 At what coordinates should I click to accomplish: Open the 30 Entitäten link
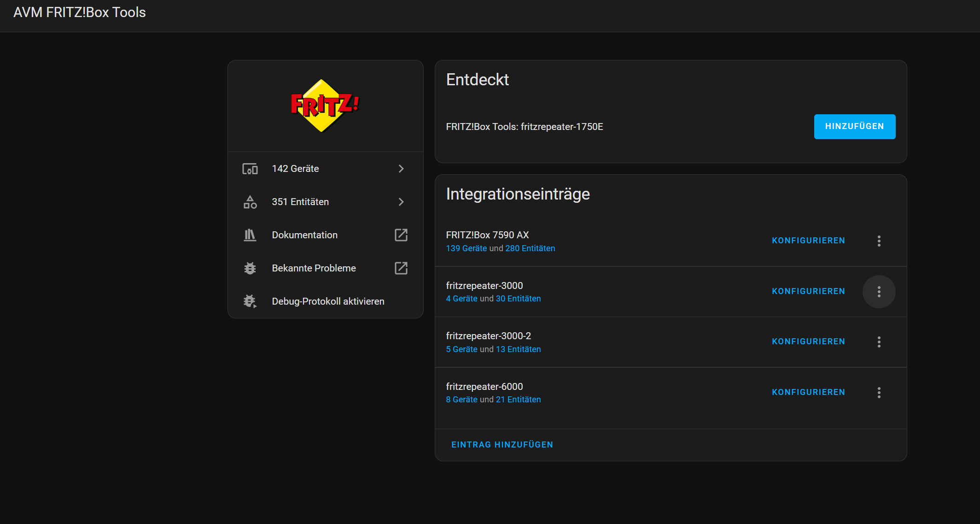518,299
